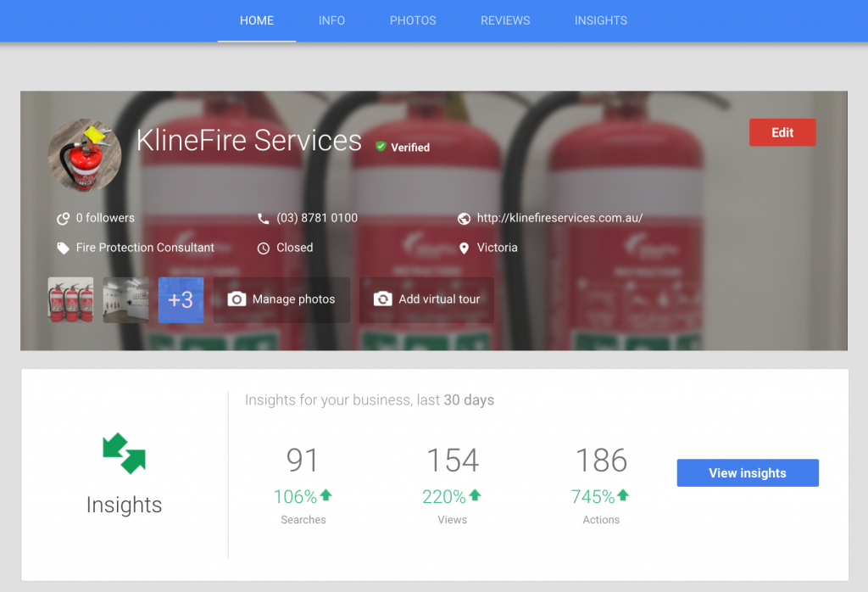Image resolution: width=868 pixels, height=592 pixels.
Task: Click the green Verified shield icon
Action: tap(381, 147)
